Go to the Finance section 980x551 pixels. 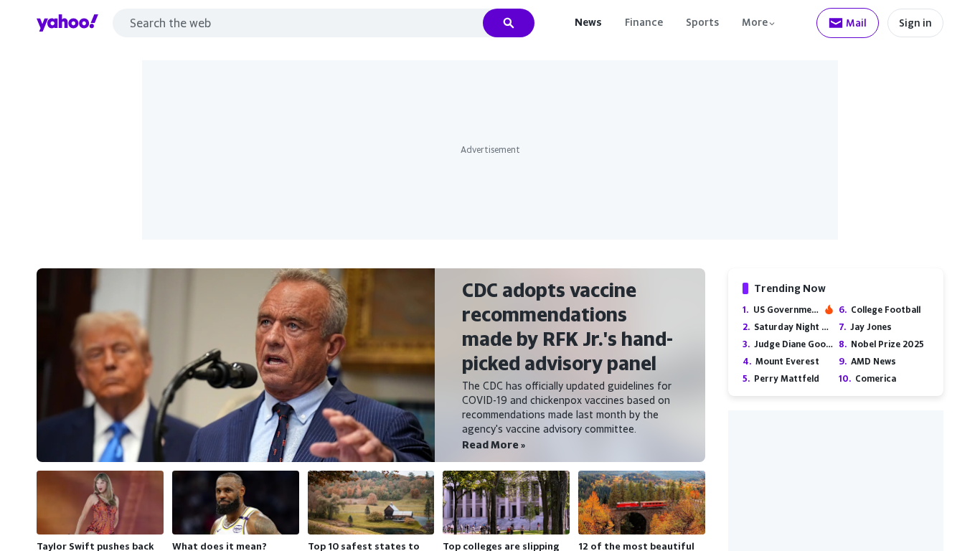coord(644,23)
